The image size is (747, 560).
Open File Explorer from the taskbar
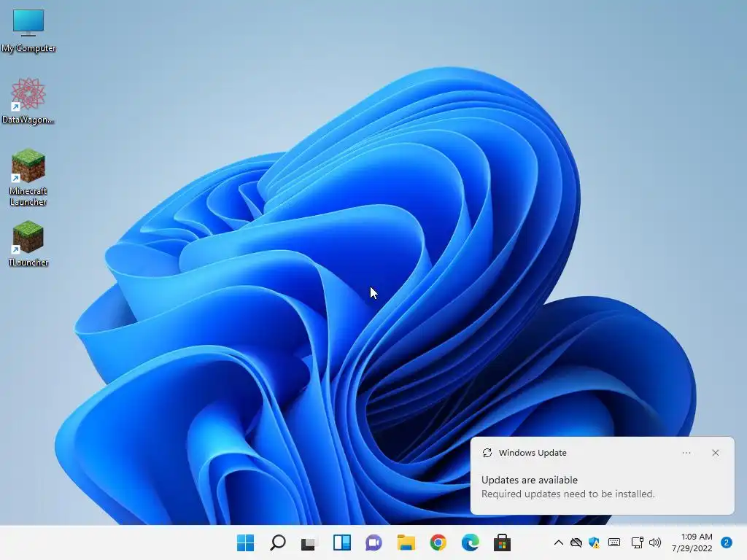pyautogui.click(x=406, y=542)
